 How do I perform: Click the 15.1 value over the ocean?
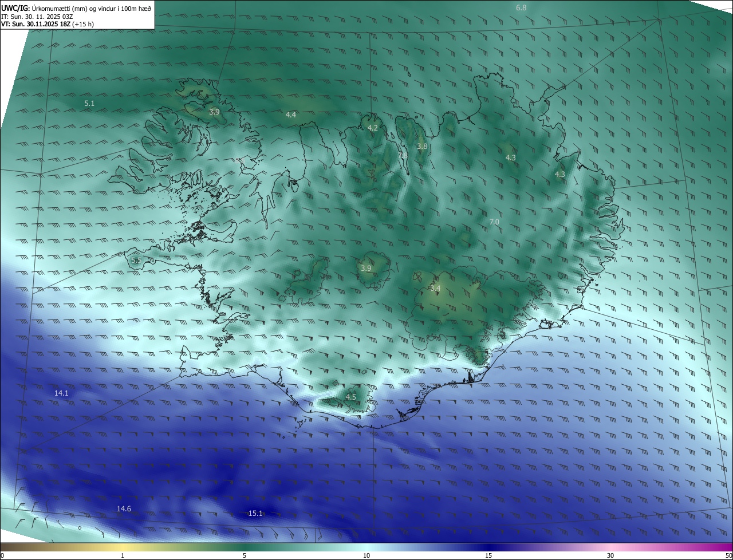(255, 513)
